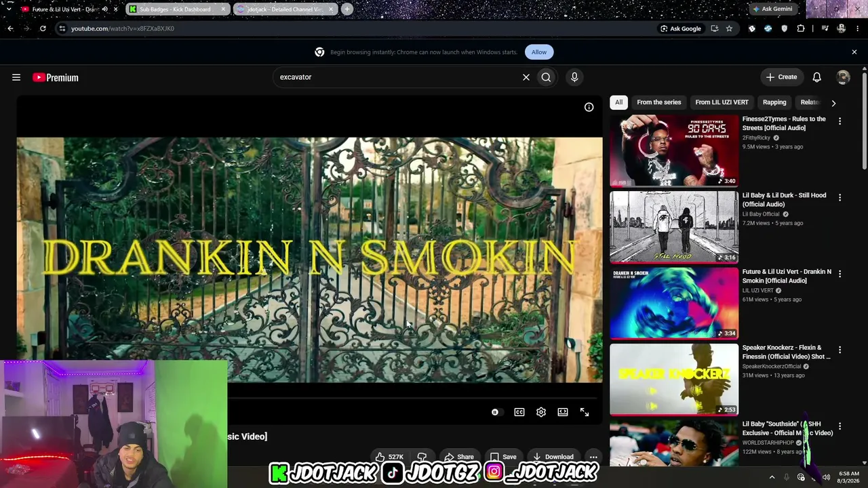Open Windows volume control in taskbar
Viewport: 868px width, 488px height.
(826, 477)
